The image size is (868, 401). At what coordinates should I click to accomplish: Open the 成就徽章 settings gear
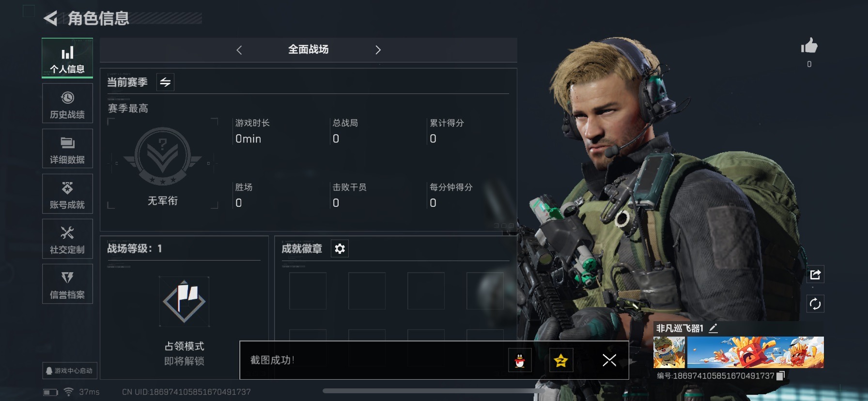(340, 248)
